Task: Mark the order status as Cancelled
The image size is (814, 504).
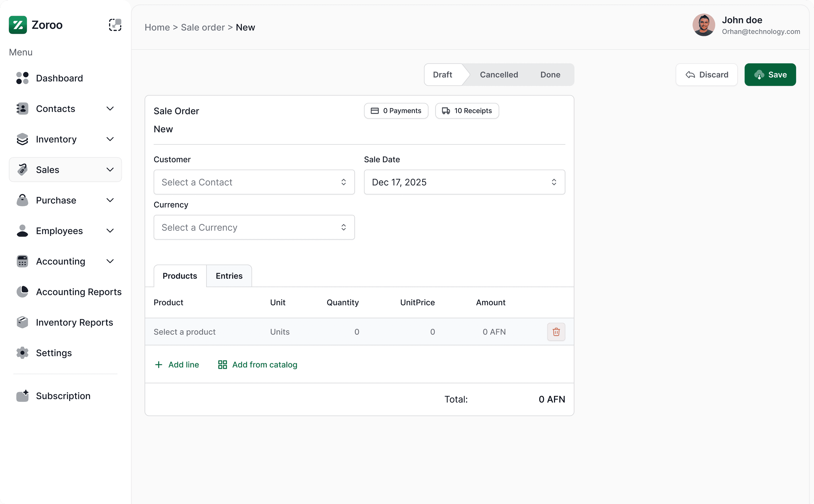Action: (x=498, y=74)
